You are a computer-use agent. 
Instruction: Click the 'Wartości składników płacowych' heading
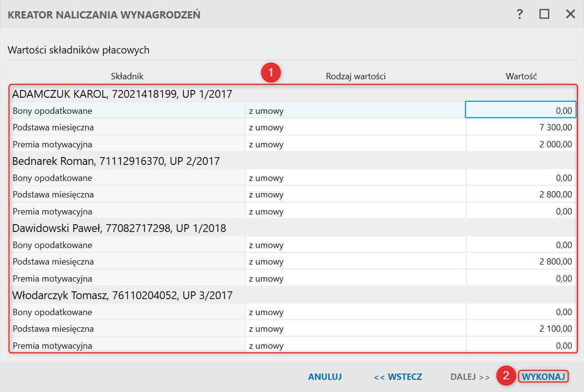click(79, 50)
